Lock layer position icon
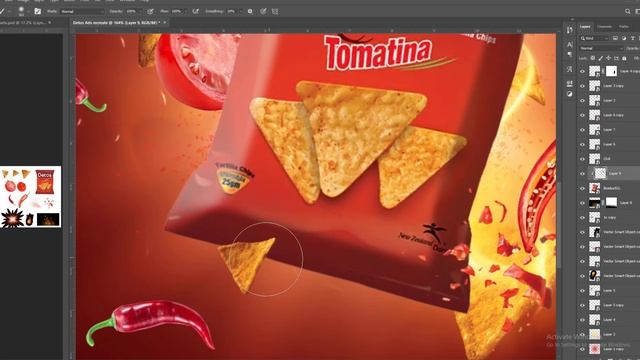640x360 pixels. click(x=608, y=58)
